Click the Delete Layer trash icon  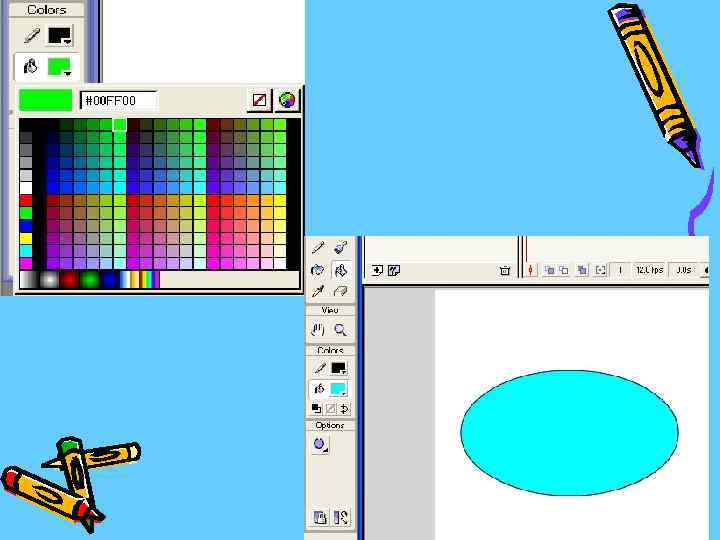coord(504,270)
